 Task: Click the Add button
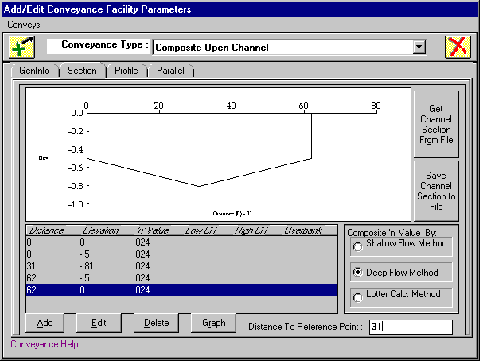(x=44, y=323)
